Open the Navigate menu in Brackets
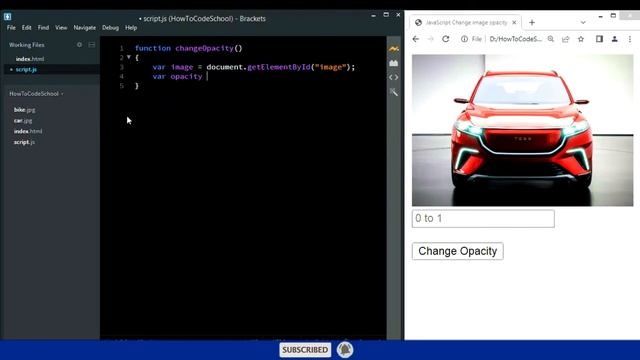This screenshot has width=640, height=360. pos(84,28)
